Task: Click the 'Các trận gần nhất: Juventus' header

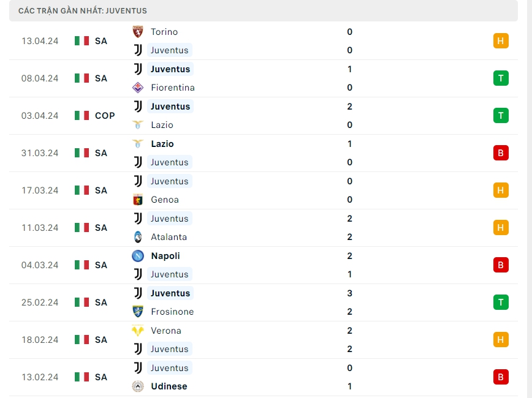Action: [83, 11]
